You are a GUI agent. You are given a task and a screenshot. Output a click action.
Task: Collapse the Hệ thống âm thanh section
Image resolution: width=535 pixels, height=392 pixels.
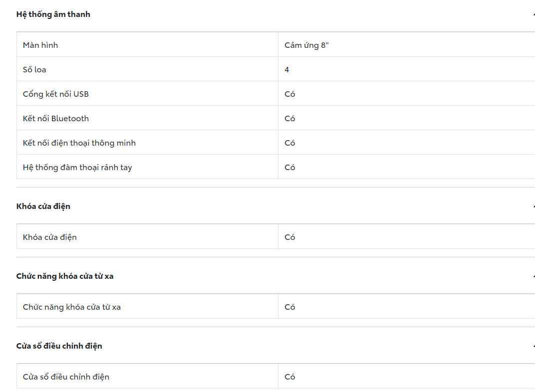pos(533,14)
